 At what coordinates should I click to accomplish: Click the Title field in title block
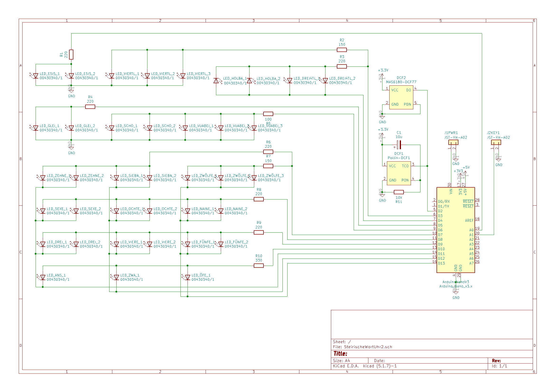(340, 354)
